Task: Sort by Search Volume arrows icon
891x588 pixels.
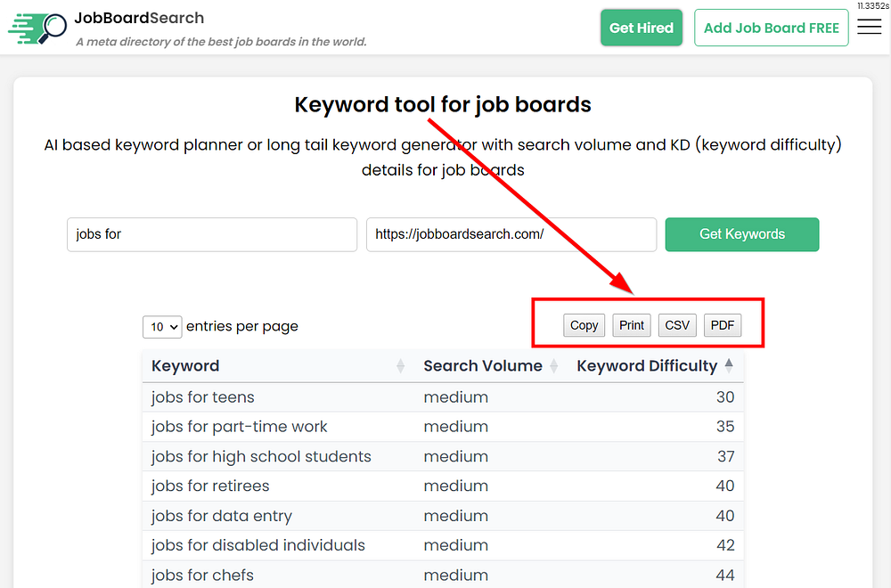Action: (x=554, y=366)
